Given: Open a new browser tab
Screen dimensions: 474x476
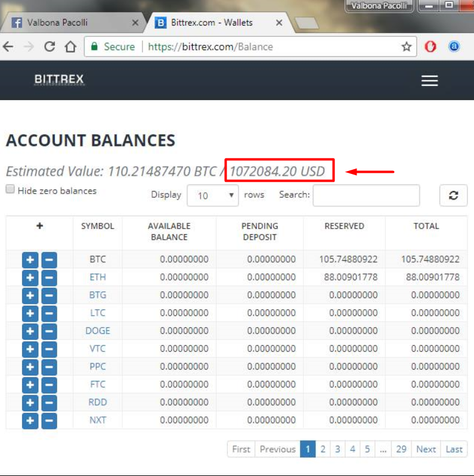Looking at the screenshot, I should tap(307, 23).
